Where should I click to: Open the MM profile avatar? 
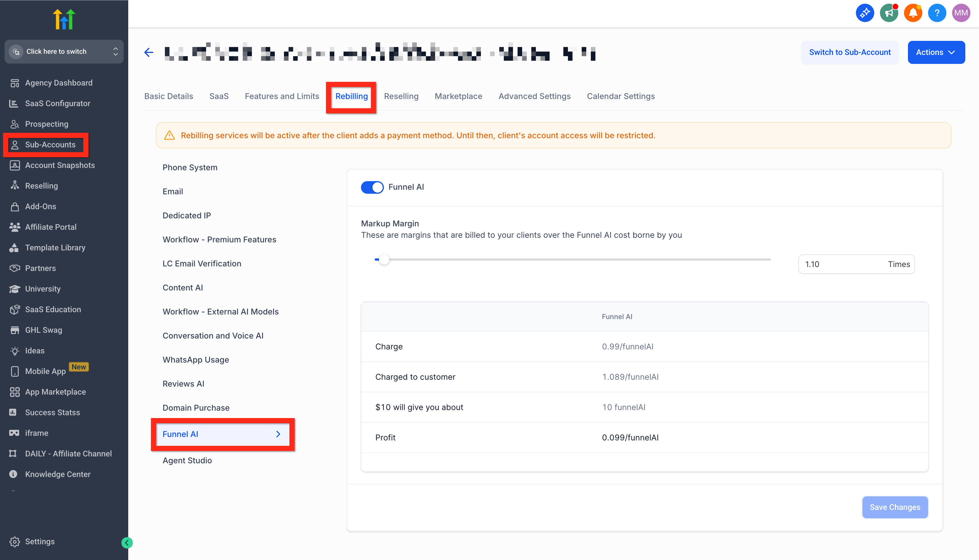(x=960, y=13)
